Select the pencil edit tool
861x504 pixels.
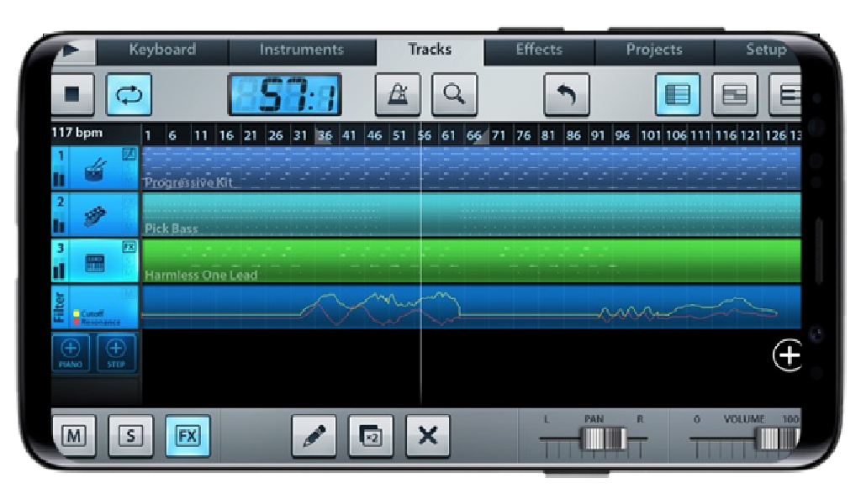coord(314,436)
